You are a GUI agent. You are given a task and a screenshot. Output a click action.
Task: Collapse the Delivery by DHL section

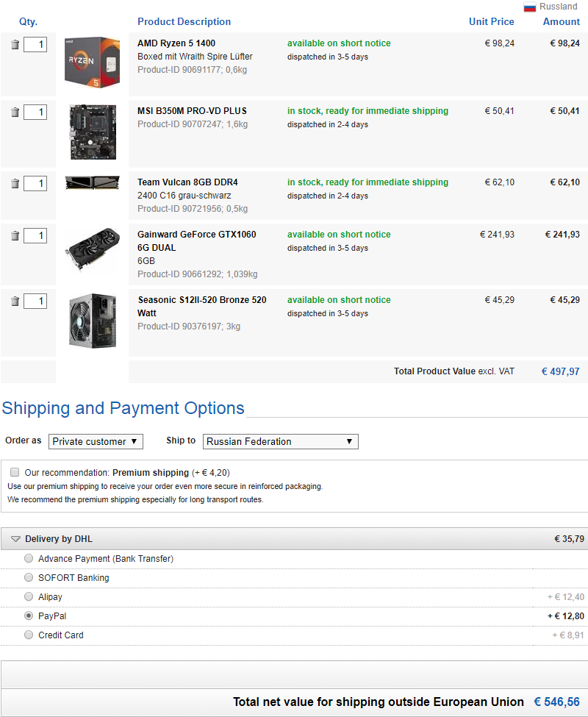15,539
